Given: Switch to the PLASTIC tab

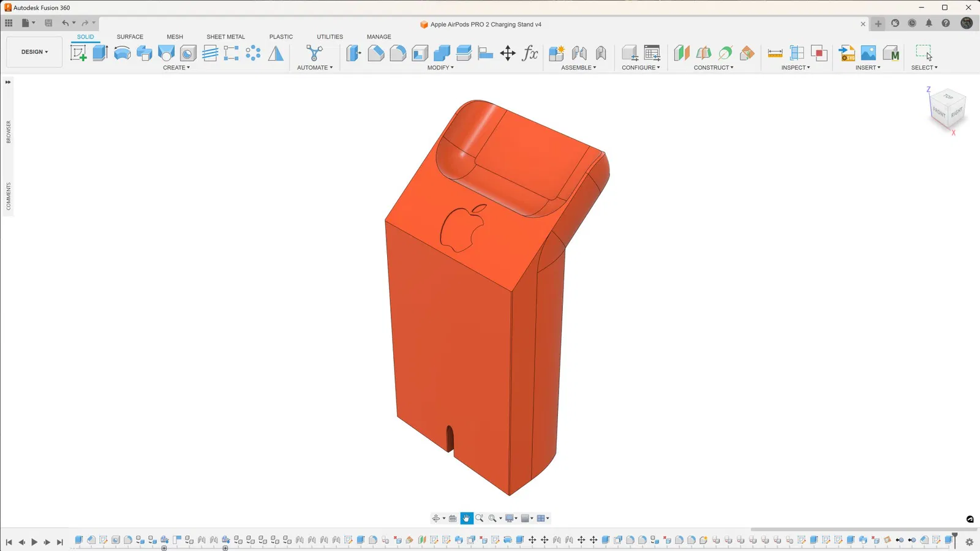Looking at the screenshot, I should [281, 37].
